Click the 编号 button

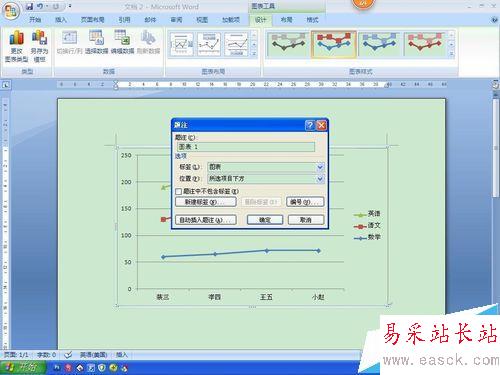click(305, 202)
